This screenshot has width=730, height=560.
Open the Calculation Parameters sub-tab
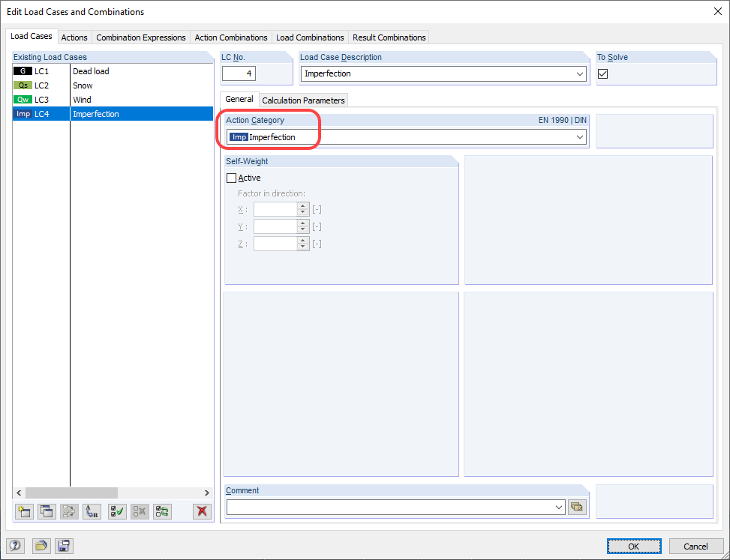click(x=304, y=100)
